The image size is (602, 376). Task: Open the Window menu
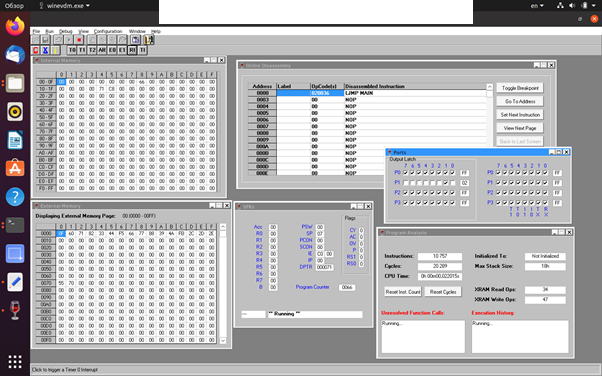[x=137, y=31]
